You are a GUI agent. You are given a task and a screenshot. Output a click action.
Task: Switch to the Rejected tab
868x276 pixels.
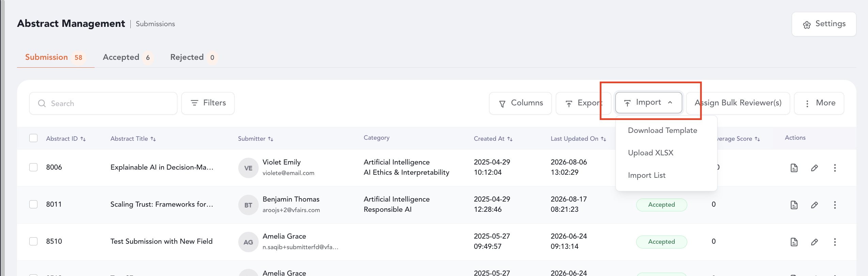pos(194,57)
